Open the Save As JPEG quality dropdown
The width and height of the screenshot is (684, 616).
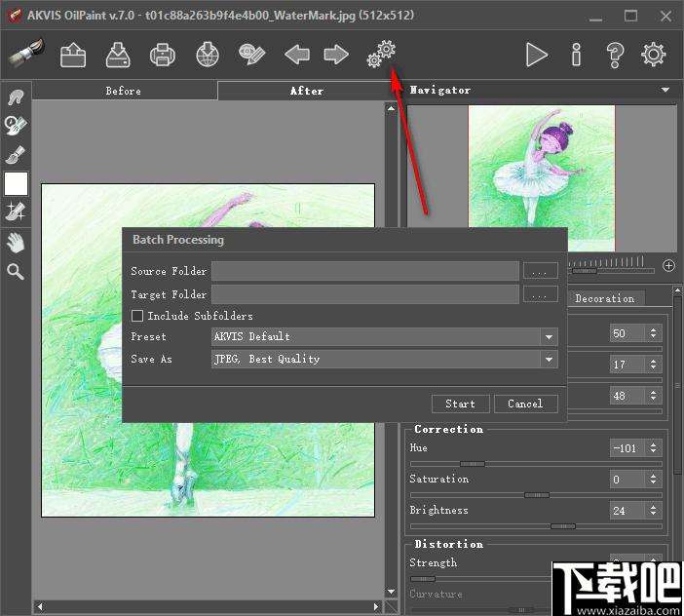click(384, 359)
